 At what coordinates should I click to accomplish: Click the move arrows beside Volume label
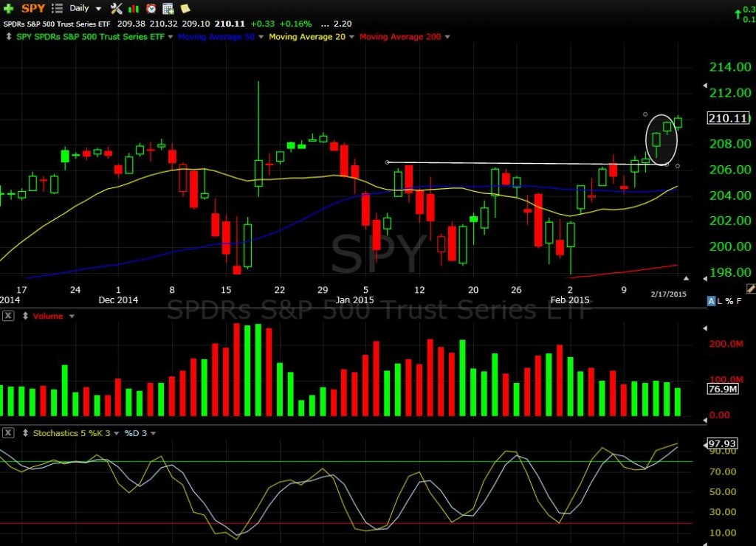point(25,316)
